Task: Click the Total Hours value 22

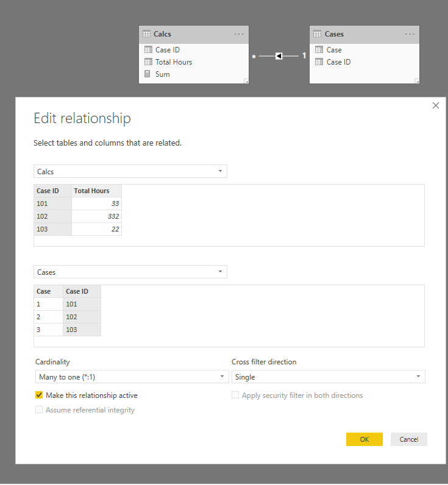Action: pos(96,229)
